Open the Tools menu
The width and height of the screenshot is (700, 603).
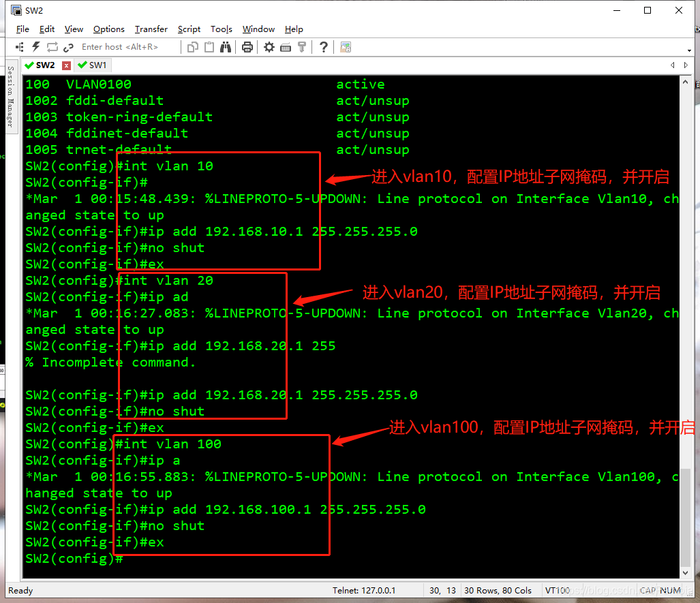pos(222,29)
